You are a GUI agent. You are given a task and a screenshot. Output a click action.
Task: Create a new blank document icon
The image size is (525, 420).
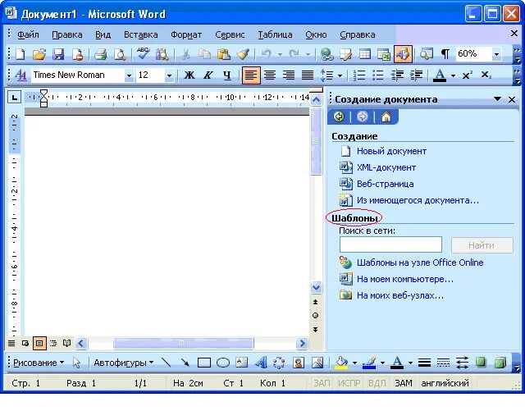click(x=20, y=54)
